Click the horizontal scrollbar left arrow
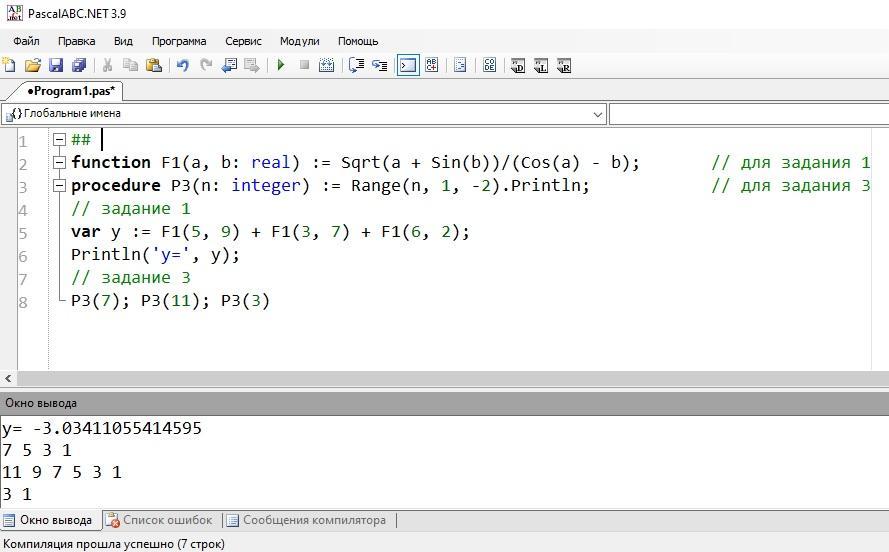This screenshot has height=552, width=889. tap(8, 379)
